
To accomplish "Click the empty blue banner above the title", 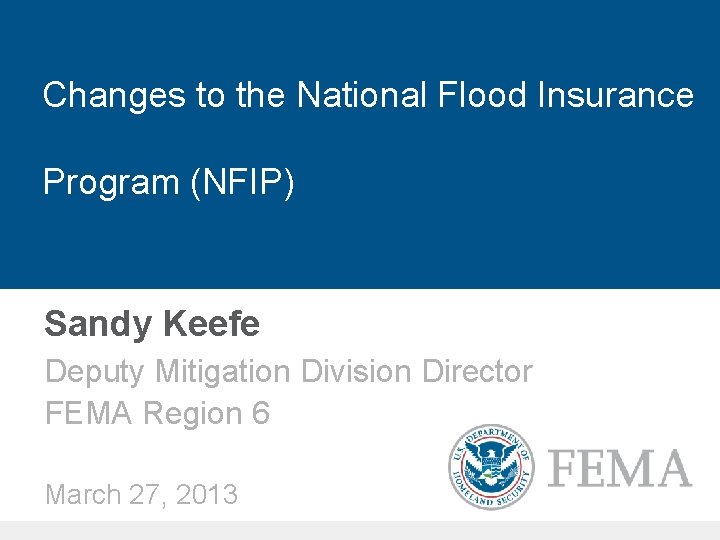I will pos(360,35).
